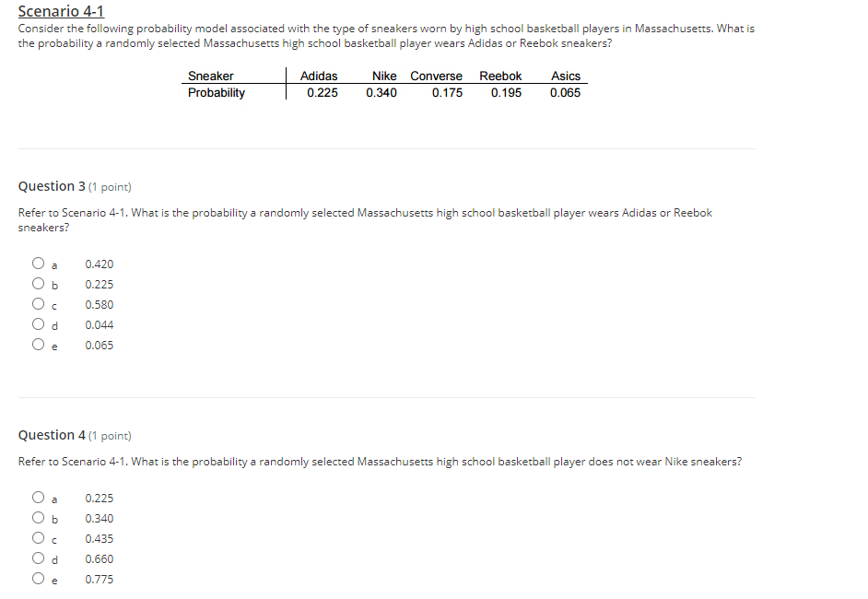The image size is (868, 599).
Task: Click the Converse column header
Action: 436,76
